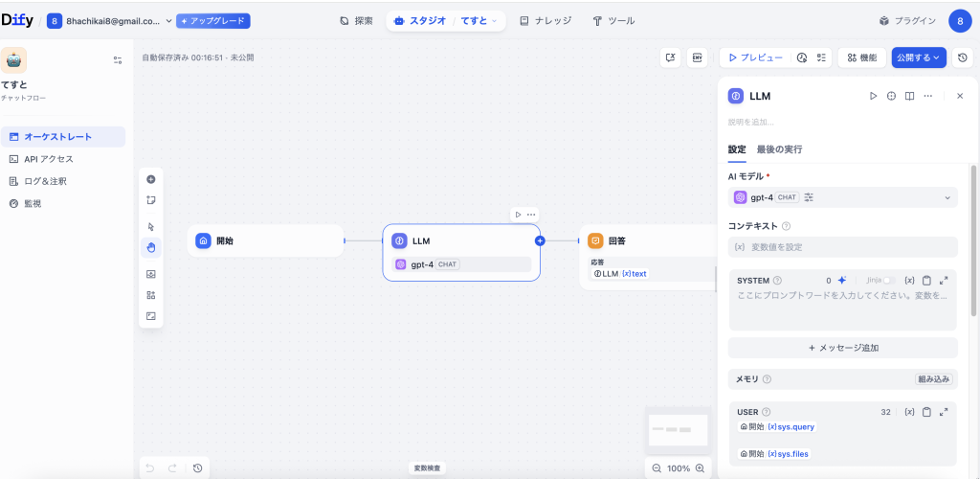Click the add note icon in canvas toolbar
The image size is (980, 479).
(x=151, y=200)
